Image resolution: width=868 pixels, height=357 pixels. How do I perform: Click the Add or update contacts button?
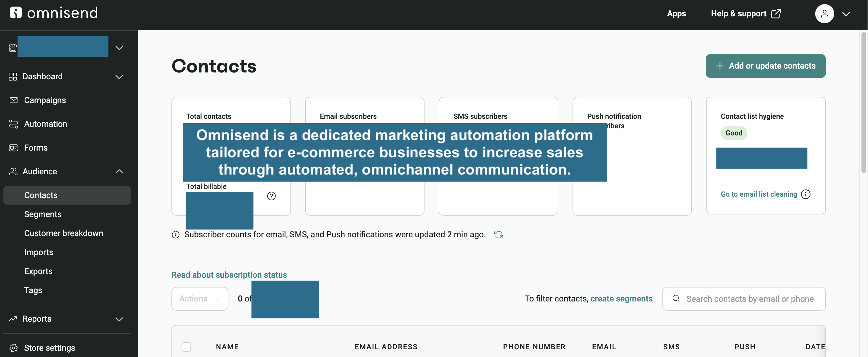[x=766, y=66]
